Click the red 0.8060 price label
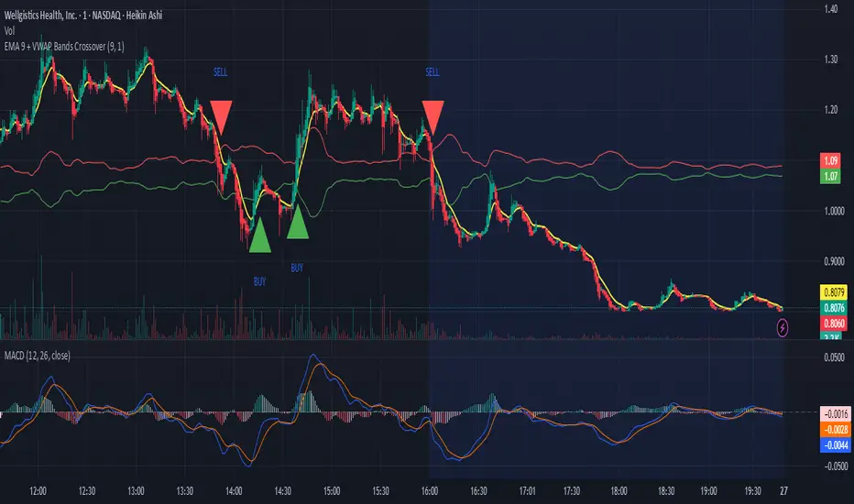 (835, 323)
